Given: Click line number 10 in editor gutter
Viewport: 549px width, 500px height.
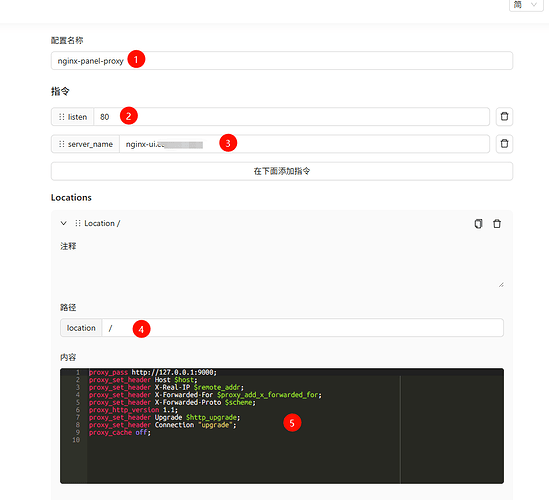Looking at the screenshot, I should point(76,440).
